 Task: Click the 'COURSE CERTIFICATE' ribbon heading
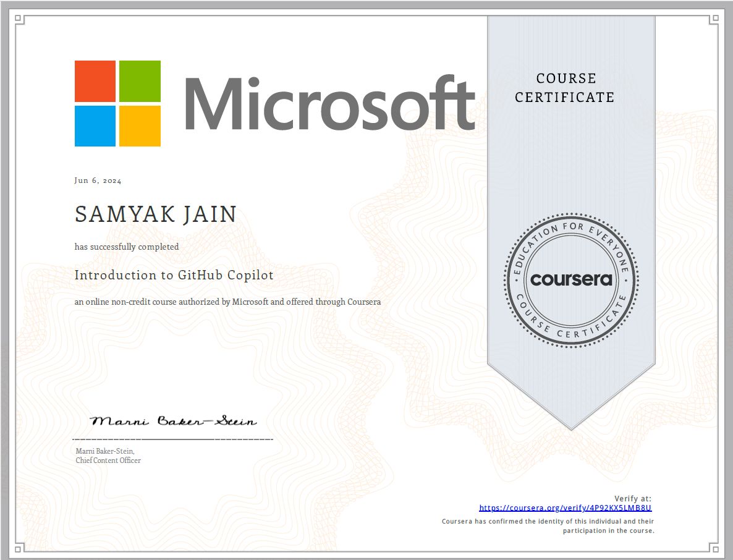click(565, 88)
